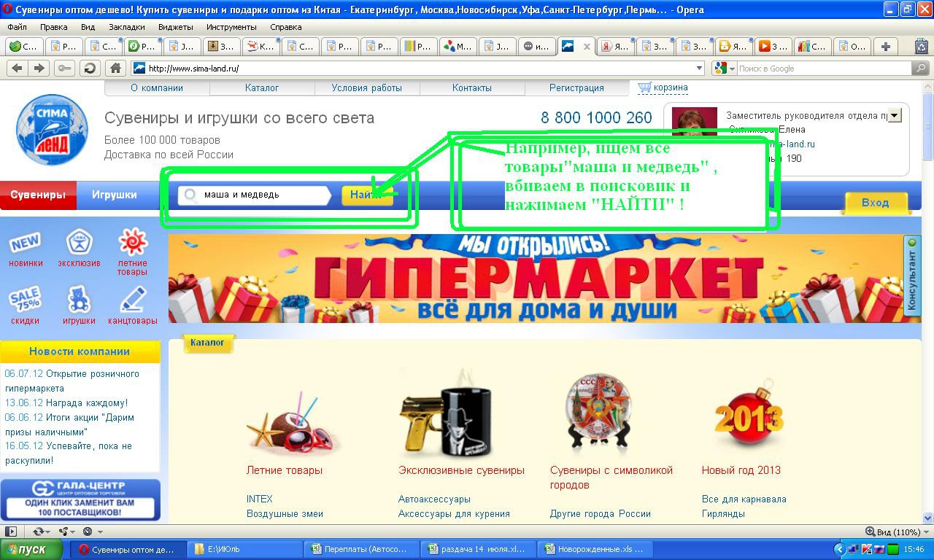Open the Виджеты menu
The image size is (934, 560).
175,27
